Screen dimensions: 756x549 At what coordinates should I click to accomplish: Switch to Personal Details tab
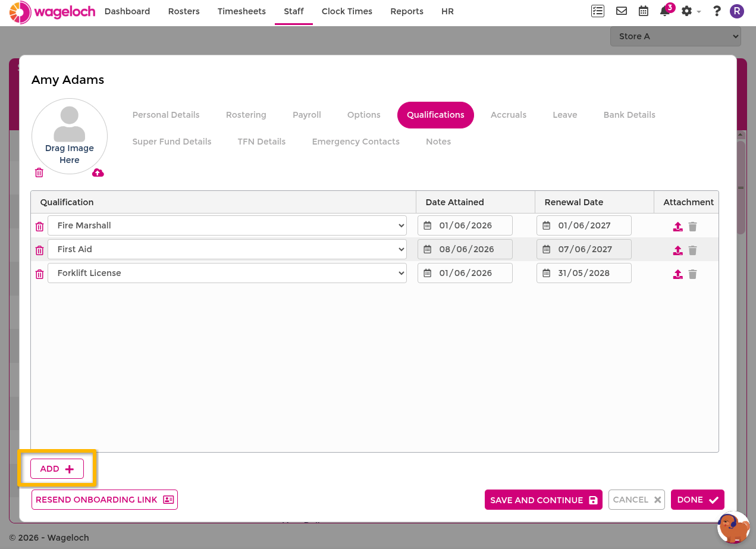click(x=166, y=115)
